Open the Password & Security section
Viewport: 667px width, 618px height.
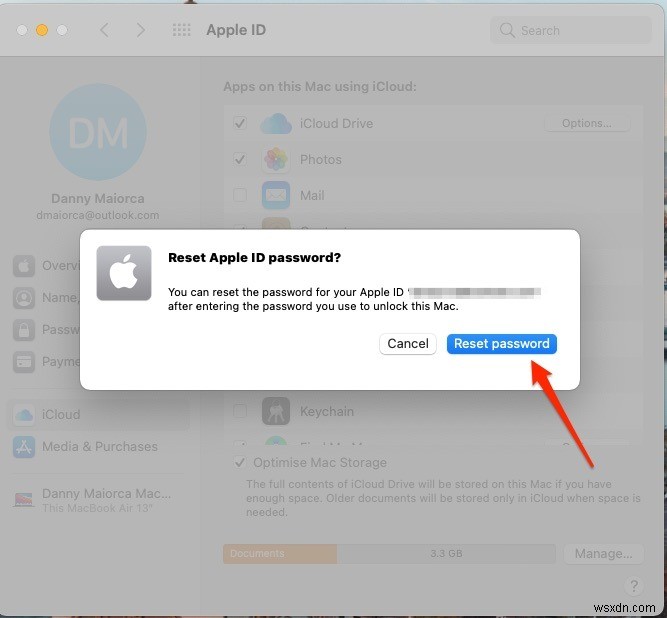pyautogui.click(x=46, y=330)
